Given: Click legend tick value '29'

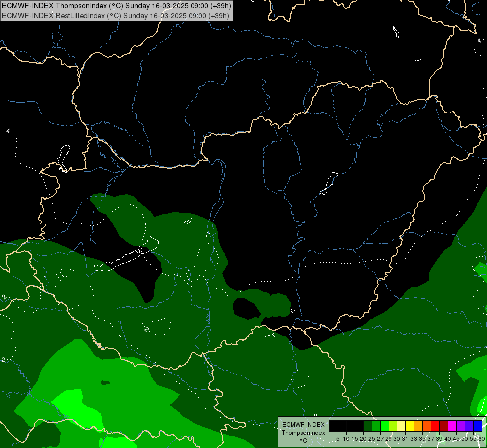Looking at the screenshot, I should 389,439.
